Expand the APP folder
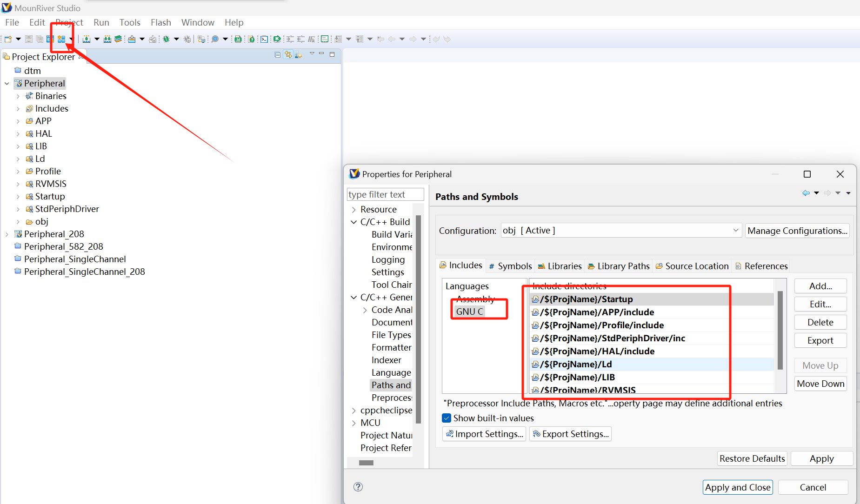Image resolution: width=860 pixels, height=504 pixels. pos(18,121)
